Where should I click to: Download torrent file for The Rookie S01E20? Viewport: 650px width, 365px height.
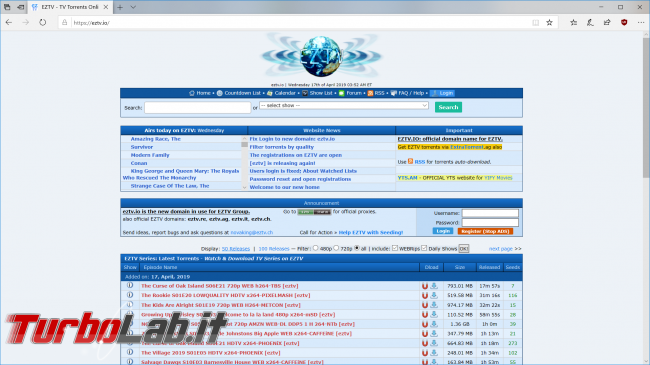point(434,295)
